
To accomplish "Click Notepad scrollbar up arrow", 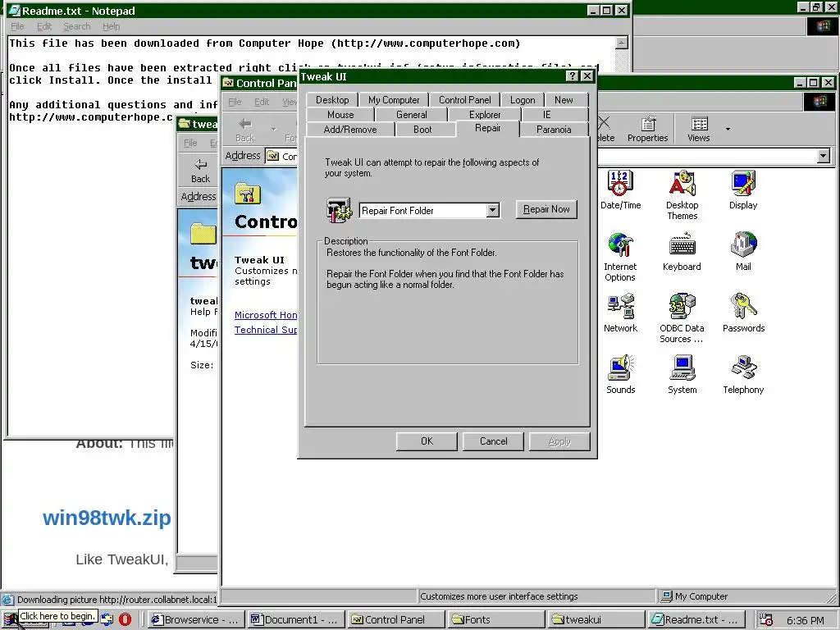I will [622, 43].
